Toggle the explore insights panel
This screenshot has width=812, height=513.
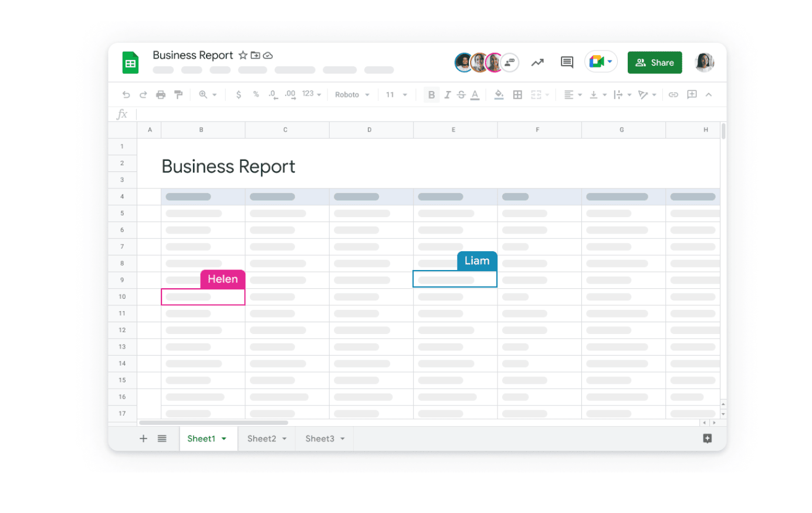click(x=537, y=62)
